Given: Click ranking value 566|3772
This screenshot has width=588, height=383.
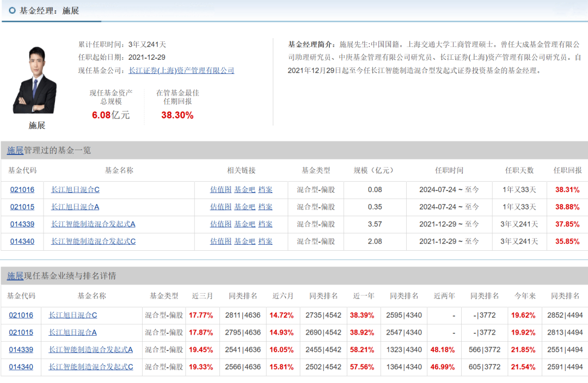Looking at the screenshot, I should (485, 350).
